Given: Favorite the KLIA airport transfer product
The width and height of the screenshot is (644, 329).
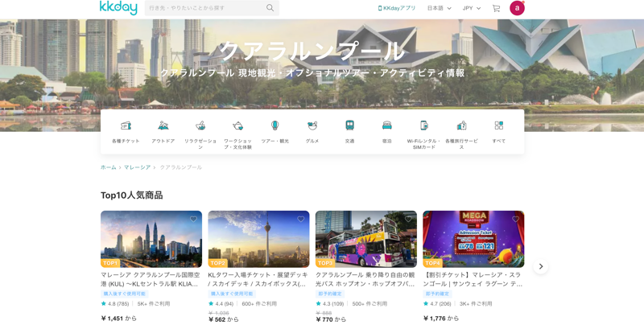Looking at the screenshot, I should 193,220.
